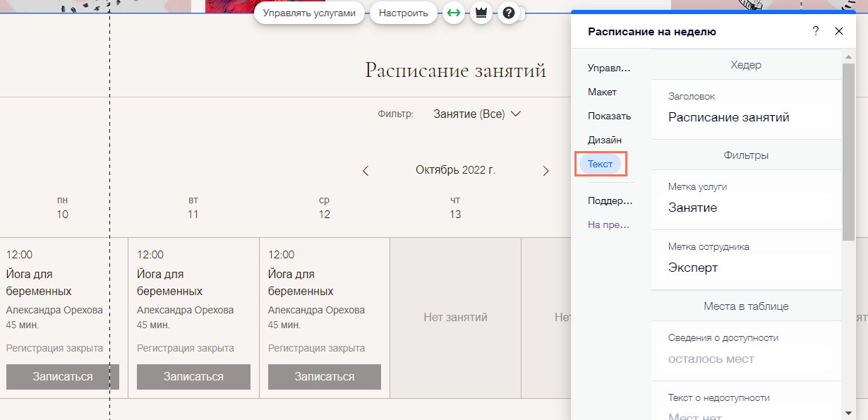Click the пн 10 day header
This screenshot has width=868, height=420.
click(63, 208)
